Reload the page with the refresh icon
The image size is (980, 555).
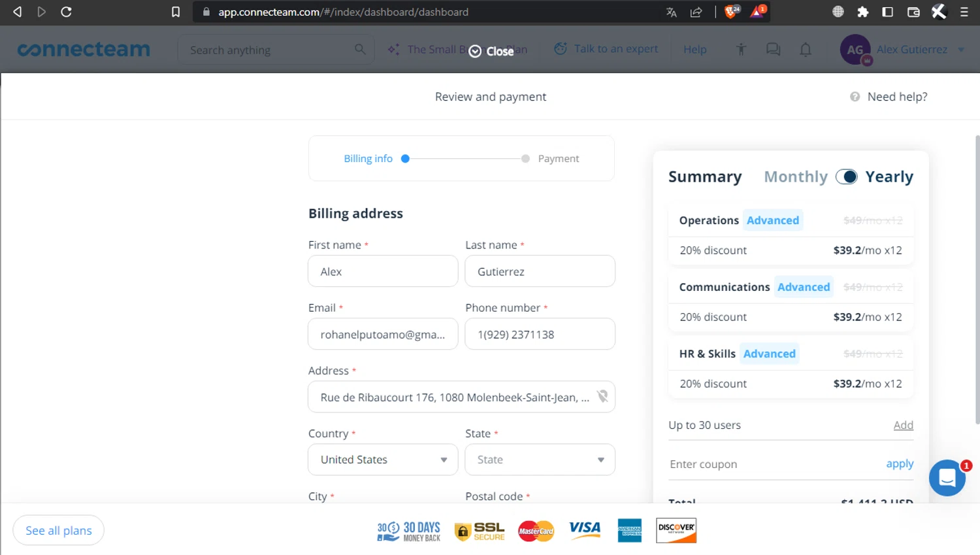click(66, 12)
